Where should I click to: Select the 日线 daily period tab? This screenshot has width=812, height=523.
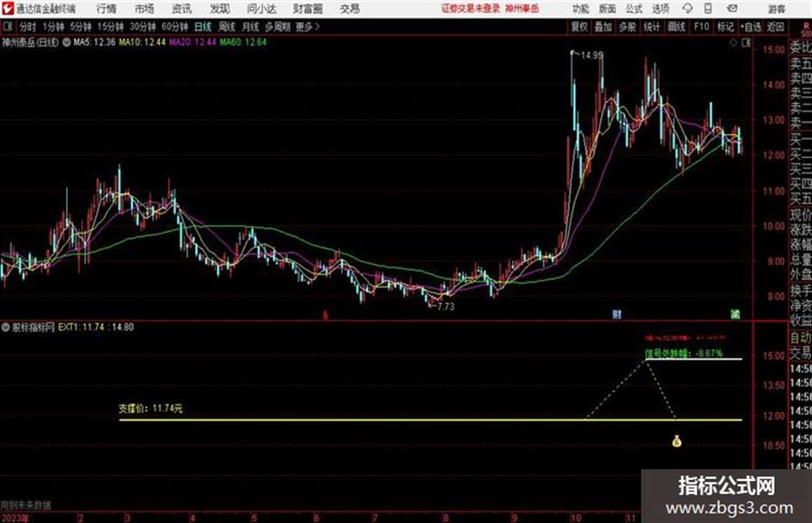[203, 27]
